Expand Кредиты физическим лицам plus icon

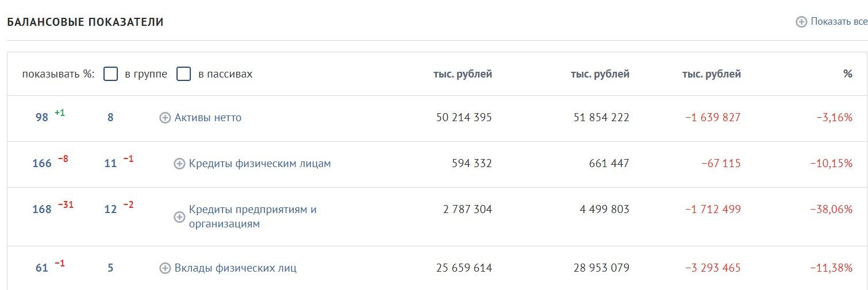[179, 164]
